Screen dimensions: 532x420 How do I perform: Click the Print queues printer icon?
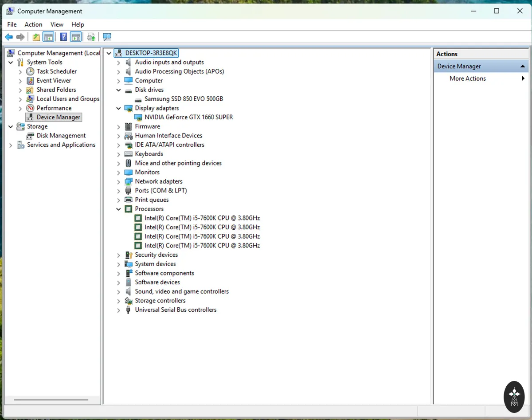pos(129,200)
